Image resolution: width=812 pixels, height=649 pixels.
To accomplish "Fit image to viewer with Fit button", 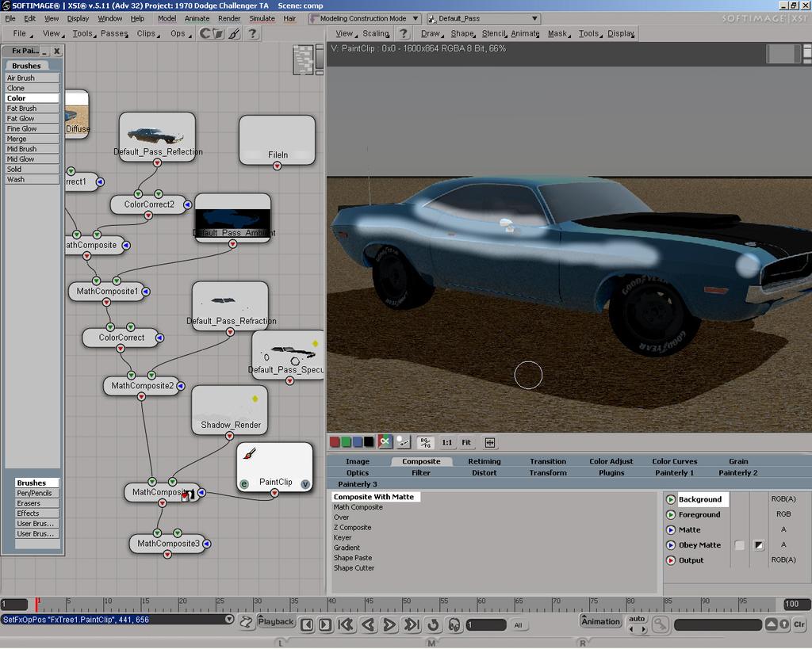I will point(466,442).
